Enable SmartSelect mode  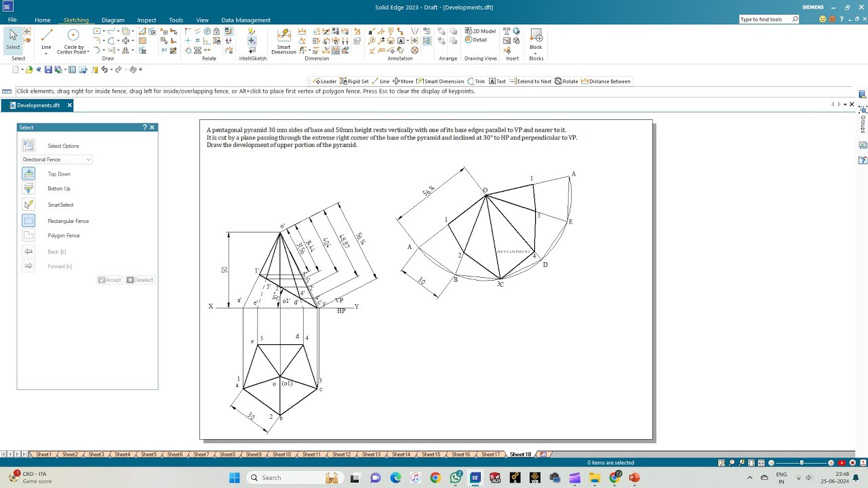[28, 205]
